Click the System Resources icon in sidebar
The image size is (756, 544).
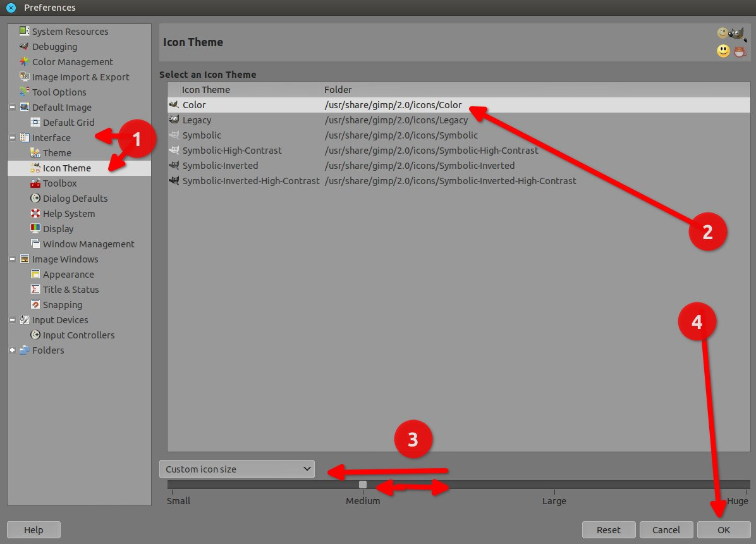point(24,31)
